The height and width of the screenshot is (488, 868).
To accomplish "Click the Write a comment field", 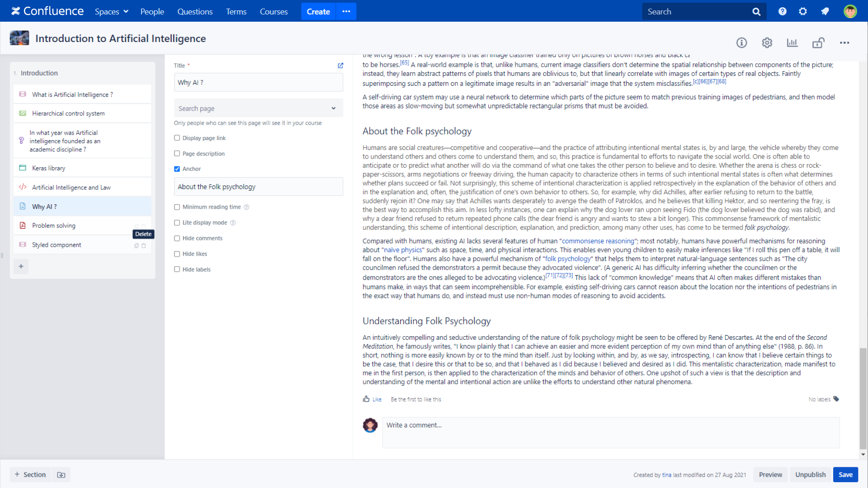I will pyautogui.click(x=610, y=432).
